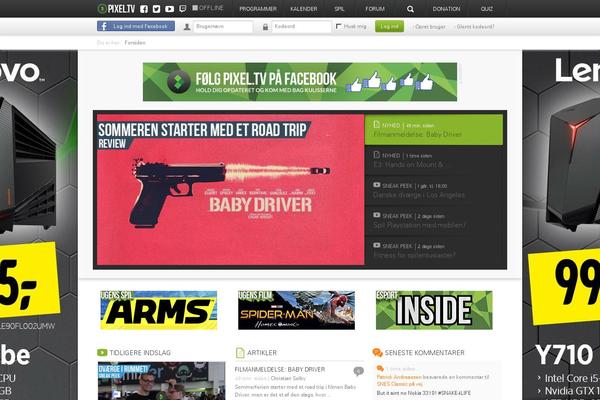Image resolution: width=600 pixels, height=400 pixels.
Task: Open the Programmer menu
Action: click(x=258, y=9)
